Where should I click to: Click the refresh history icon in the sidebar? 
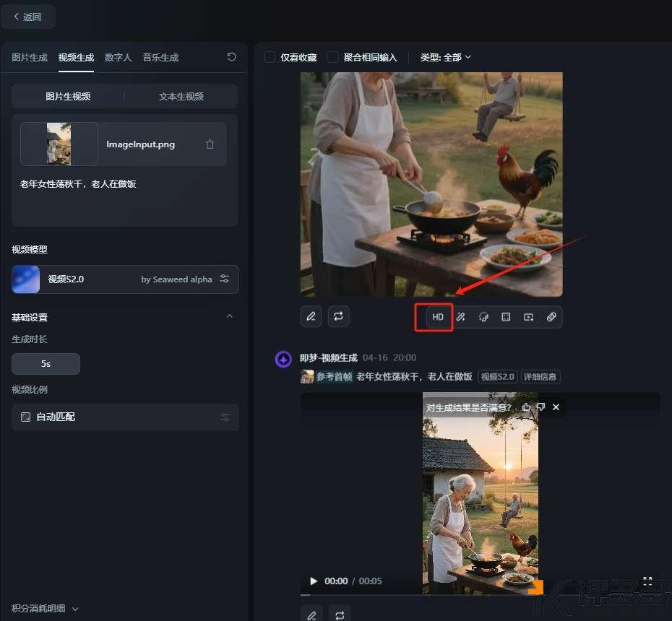click(x=231, y=57)
